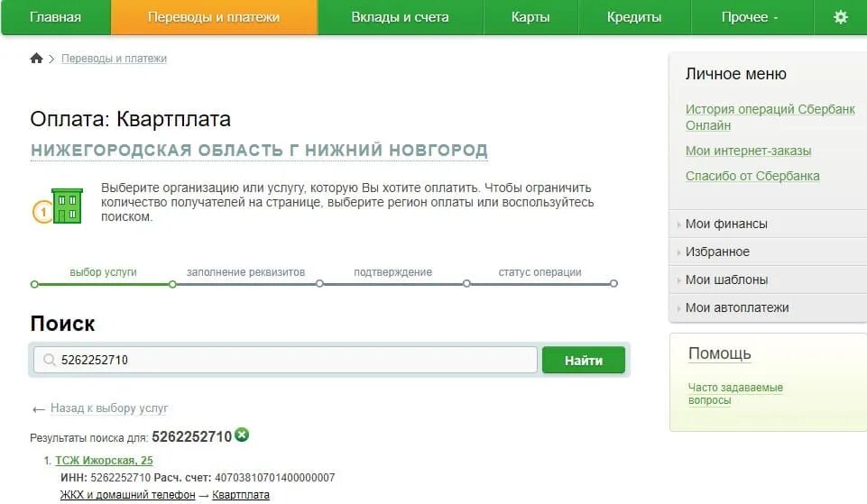The width and height of the screenshot is (867, 504).
Task: Clear search results with the green X icon
Action: coord(242,435)
